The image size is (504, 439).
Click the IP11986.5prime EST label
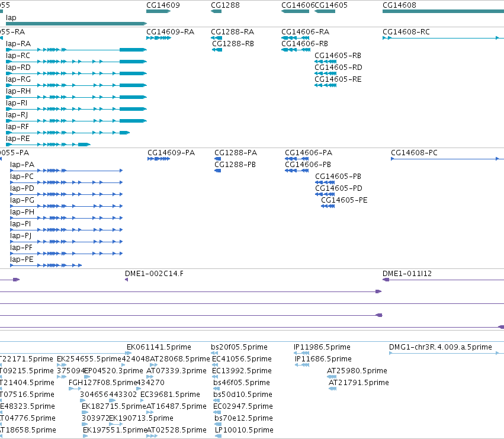pos(322,347)
